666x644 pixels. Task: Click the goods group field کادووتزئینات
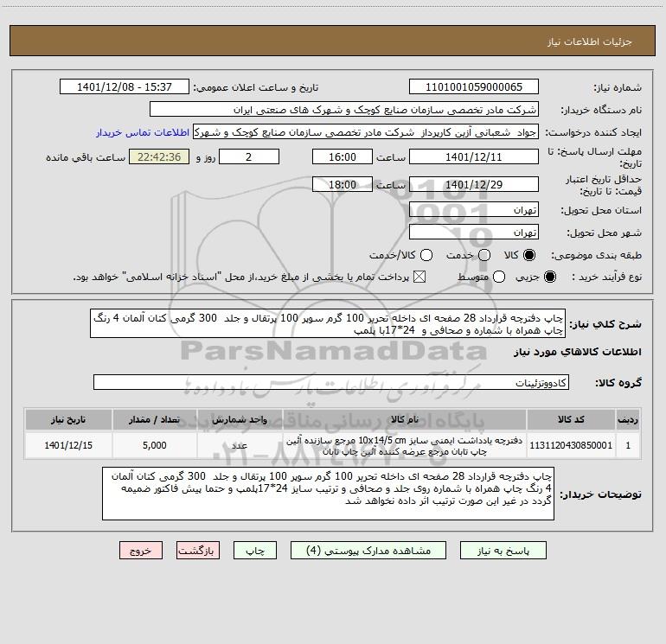[x=331, y=382]
